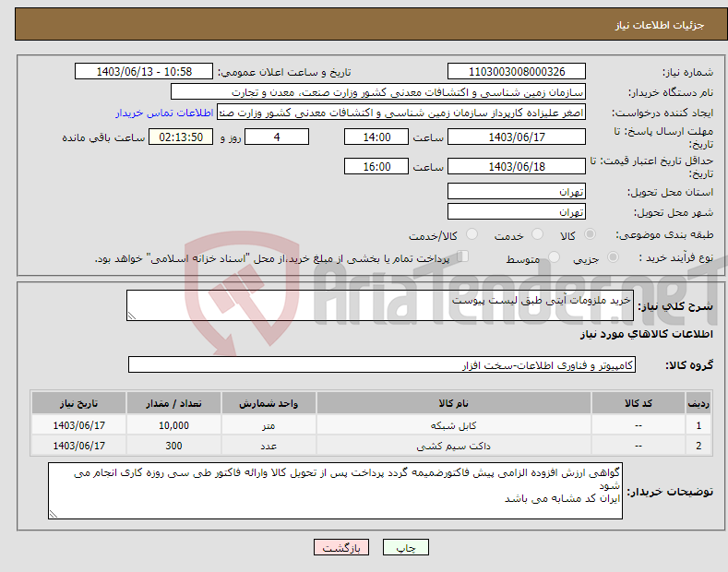The height and width of the screenshot is (572, 728).
Task: Click the unit cell عدد
Action: click(269, 446)
